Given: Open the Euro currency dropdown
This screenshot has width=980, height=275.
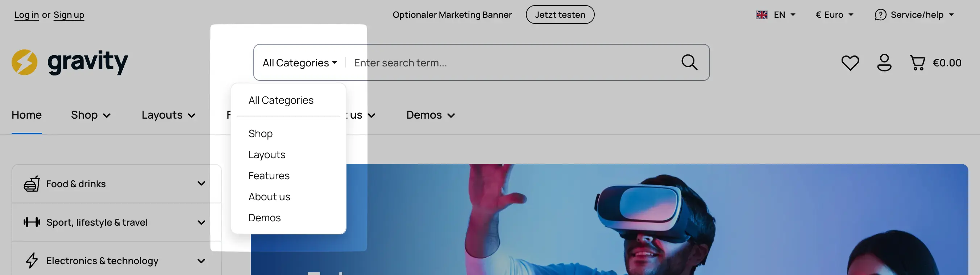Looking at the screenshot, I should click(x=834, y=15).
